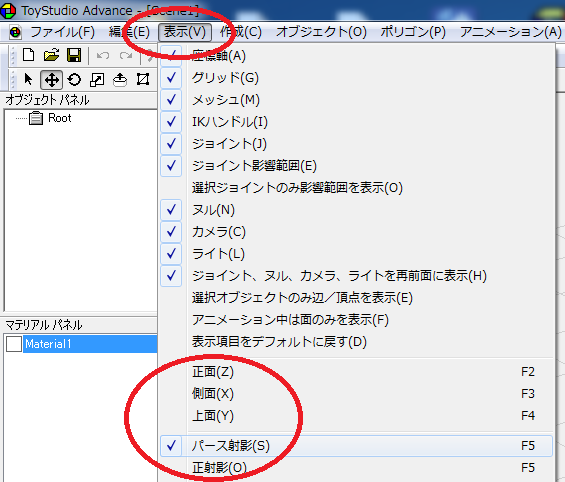The image size is (565, 482).
Task: Enable 選択オブジェクトのみ辺／頂点を表示(E)
Action: coord(356,297)
